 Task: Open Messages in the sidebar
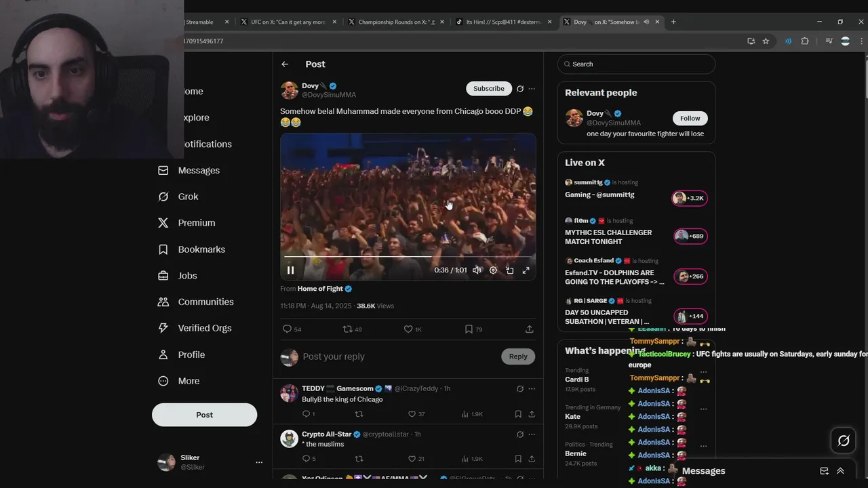click(189, 170)
